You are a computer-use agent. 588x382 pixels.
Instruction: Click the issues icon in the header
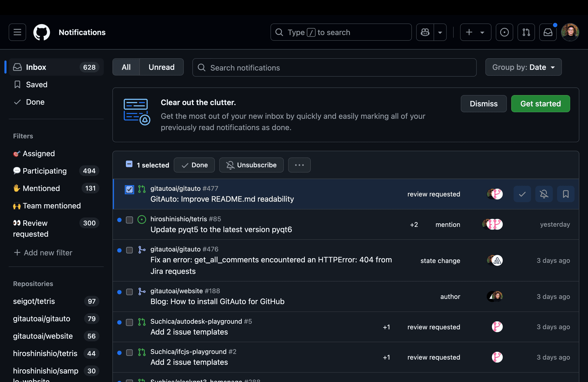[x=504, y=32]
